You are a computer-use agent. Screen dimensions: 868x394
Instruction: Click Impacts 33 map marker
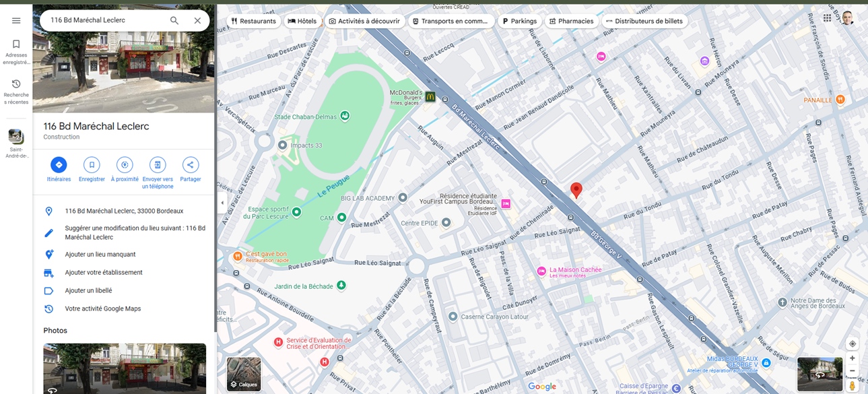283,145
